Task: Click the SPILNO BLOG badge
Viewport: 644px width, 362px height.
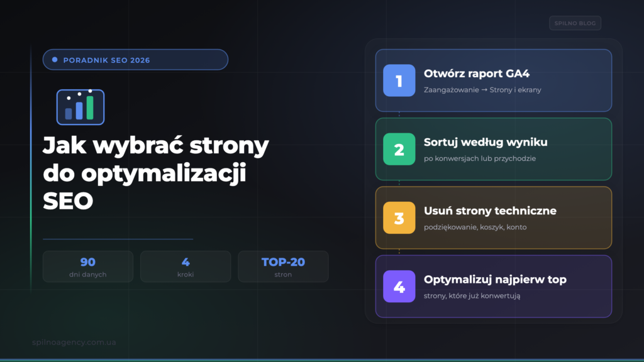Action: point(575,23)
